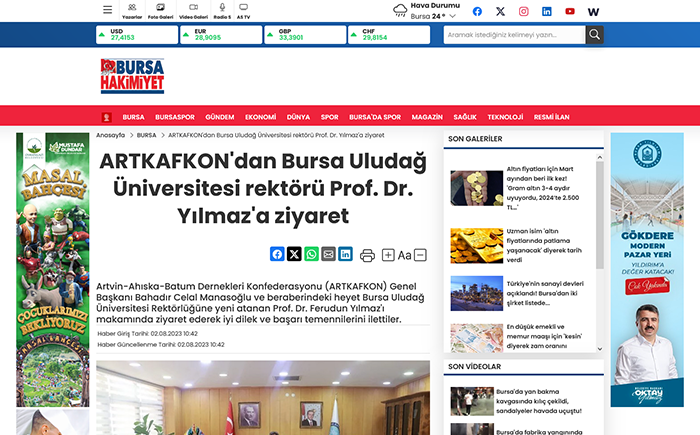The width and height of the screenshot is (700, 435).
Task: Open 'Türkiye'nin sanayi devleri açıklandı' gallery
Action: pos(545,293)
